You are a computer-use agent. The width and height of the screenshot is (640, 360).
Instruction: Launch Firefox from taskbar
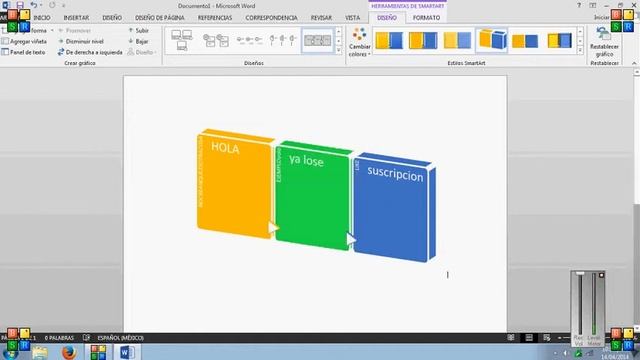(x=69, y=352)
